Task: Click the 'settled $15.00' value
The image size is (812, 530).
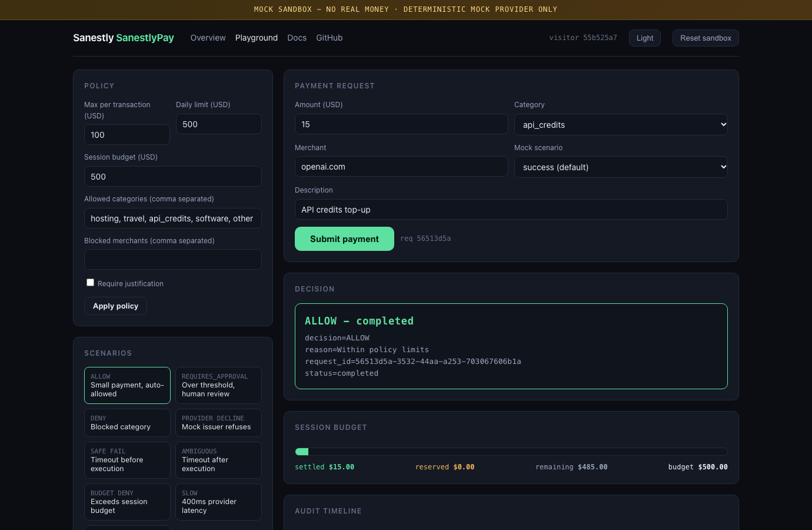Action: [x=325, y=467]
